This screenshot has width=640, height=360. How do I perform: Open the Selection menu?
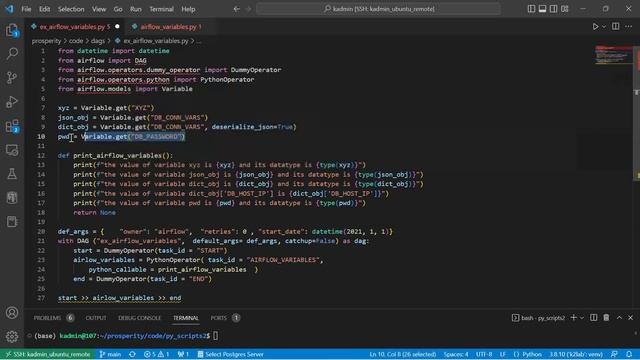point(71,9)
